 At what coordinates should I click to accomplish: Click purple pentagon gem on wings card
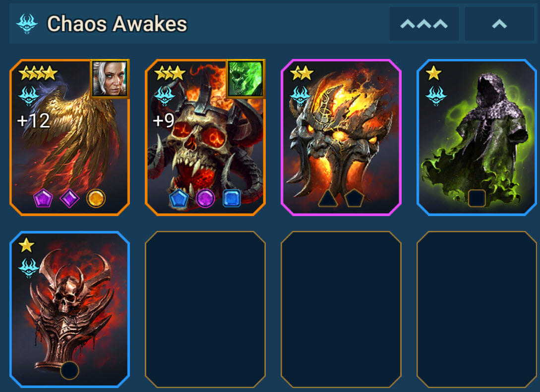[43, 199]
